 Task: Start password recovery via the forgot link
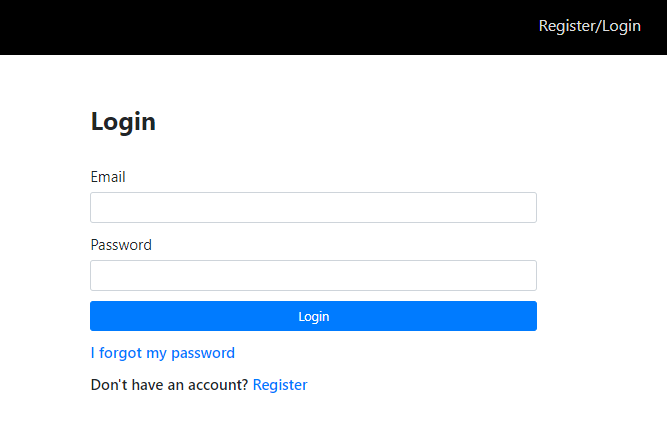point(162,353)
